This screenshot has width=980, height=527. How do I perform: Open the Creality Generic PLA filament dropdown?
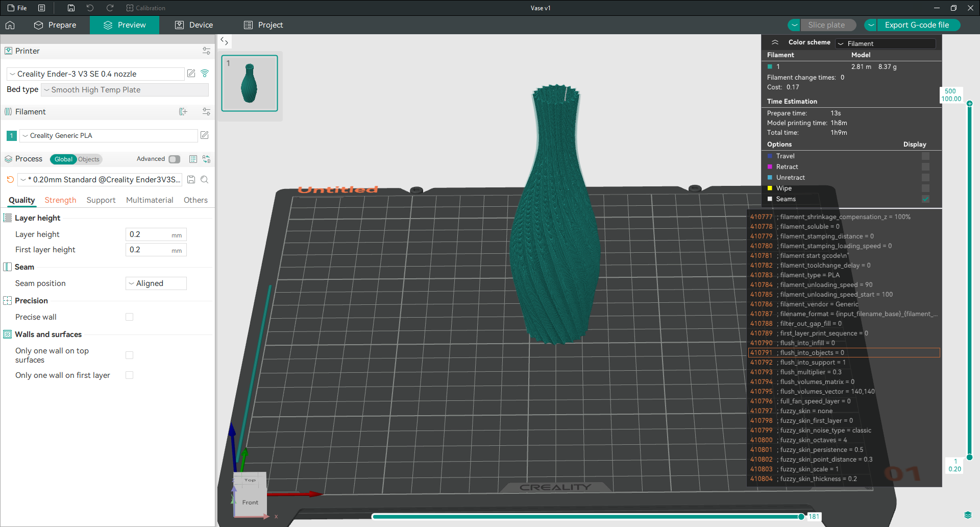pos(109,135)
